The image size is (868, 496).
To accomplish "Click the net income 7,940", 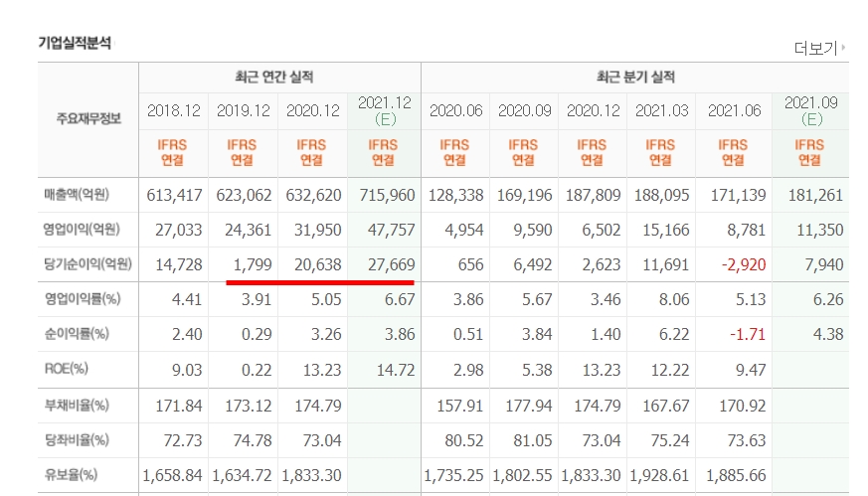I will [824, 265].
